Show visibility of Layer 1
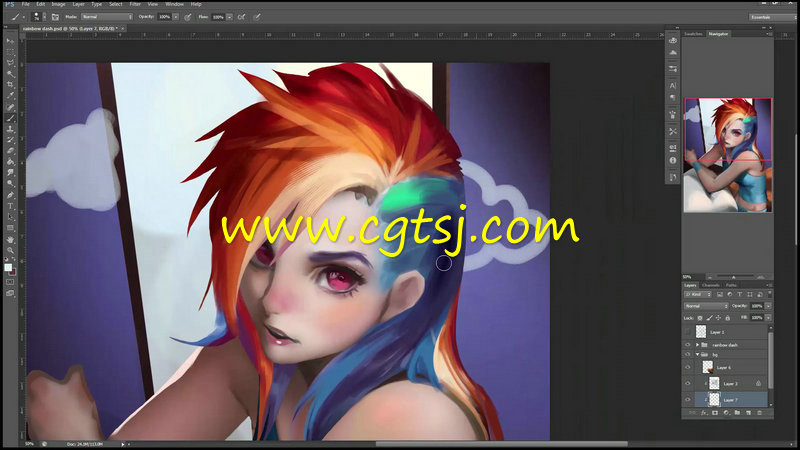This screenshot has width=800, height=450. tap(688, 332)
